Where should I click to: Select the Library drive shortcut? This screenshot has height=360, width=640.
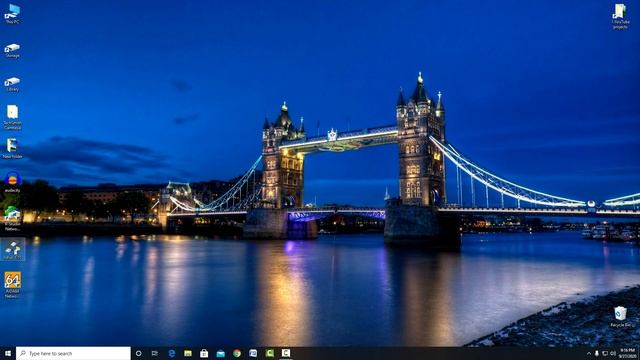click(x=12, y=84)
